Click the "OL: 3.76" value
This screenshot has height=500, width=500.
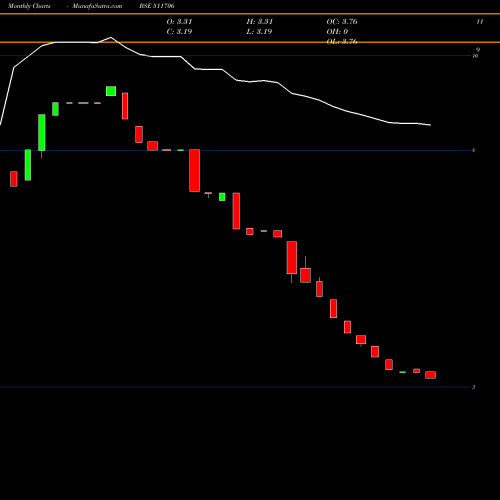pos(342,41)
